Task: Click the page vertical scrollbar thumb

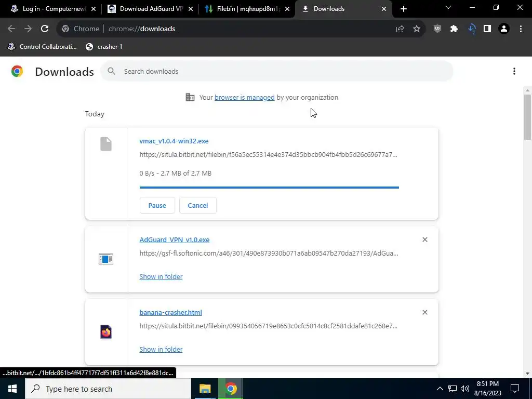Action: (527, 117)
